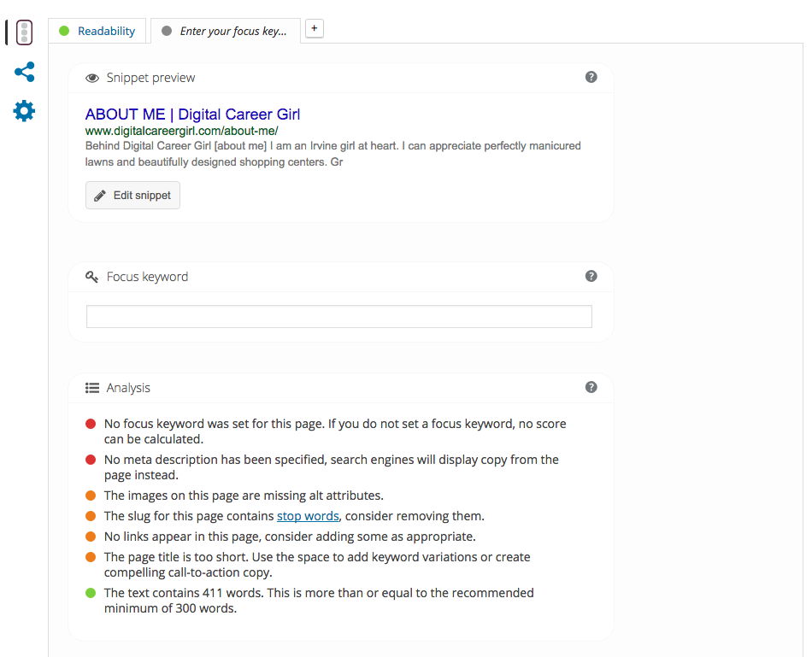Click the pencil icon in Edit snippet button
Image resolution: width=812 pixels, height=657 pixels.
(100, 196)
